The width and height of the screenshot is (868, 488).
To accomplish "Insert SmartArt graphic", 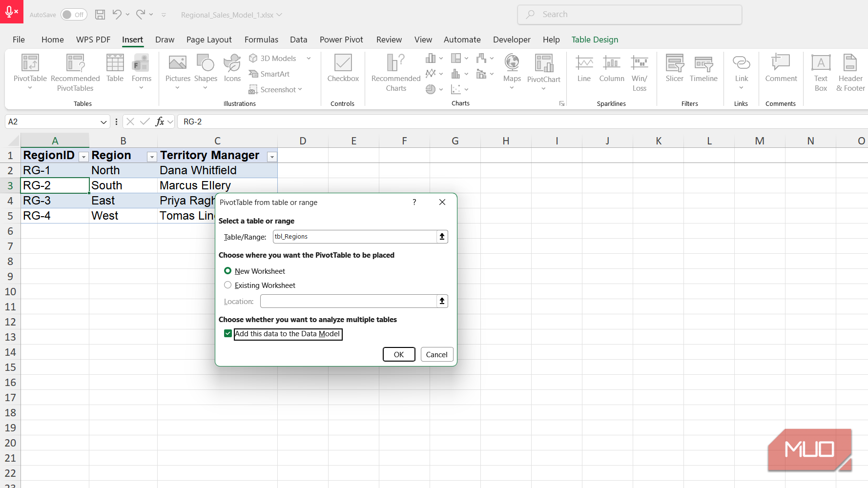I will 269,74.
